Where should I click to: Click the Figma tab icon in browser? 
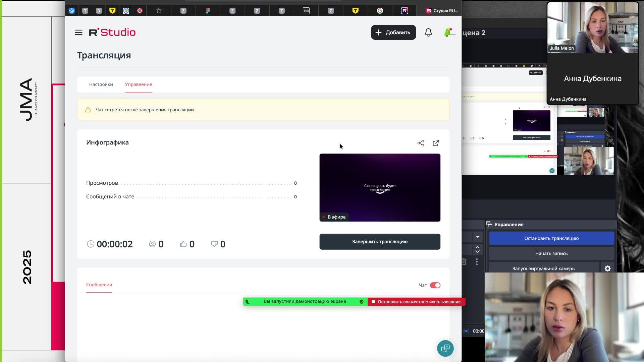(x=208, y=11)
